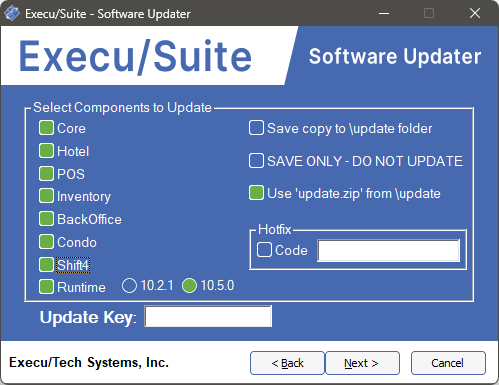Click the Hotfix group label
Screen dimensions: 499x385
click(x=275, y=229)
